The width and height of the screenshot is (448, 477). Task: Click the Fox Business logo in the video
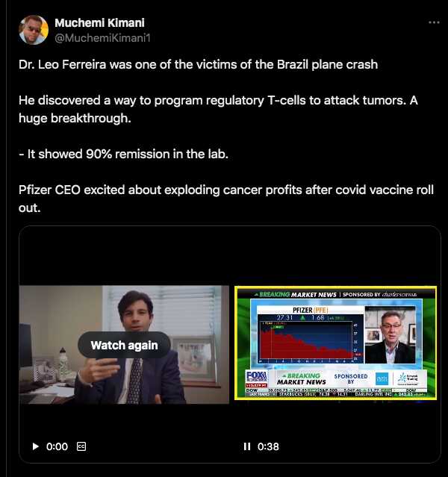tap(256, 378)
